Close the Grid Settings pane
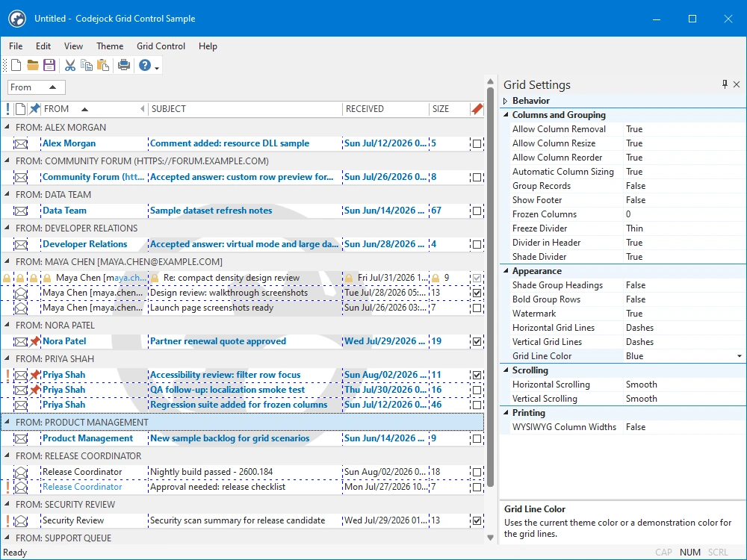 click(x=737, y=84)
